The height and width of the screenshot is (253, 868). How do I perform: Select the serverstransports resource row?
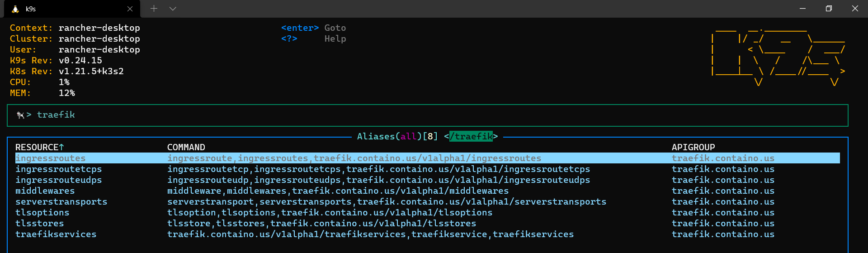click(427, 201)
